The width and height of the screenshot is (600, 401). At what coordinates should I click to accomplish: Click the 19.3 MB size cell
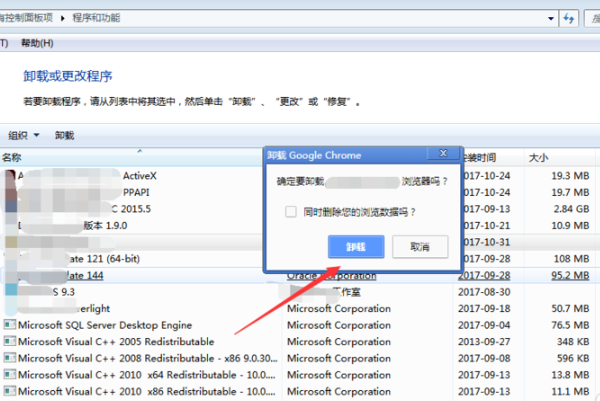click(570, 176)
